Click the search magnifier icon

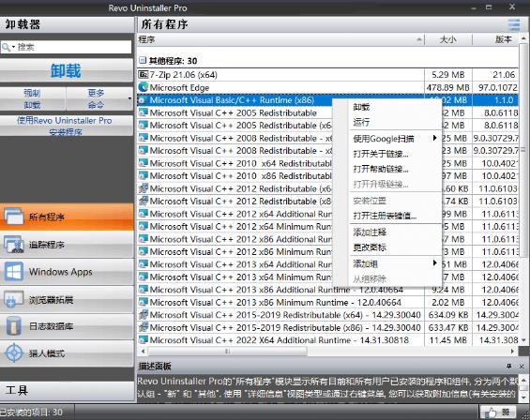tap(6, 47)
